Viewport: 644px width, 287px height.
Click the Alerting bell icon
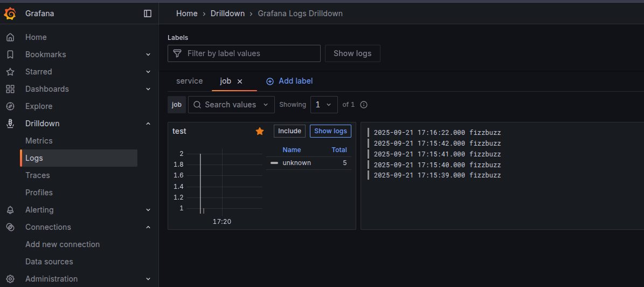click(10, 210)
